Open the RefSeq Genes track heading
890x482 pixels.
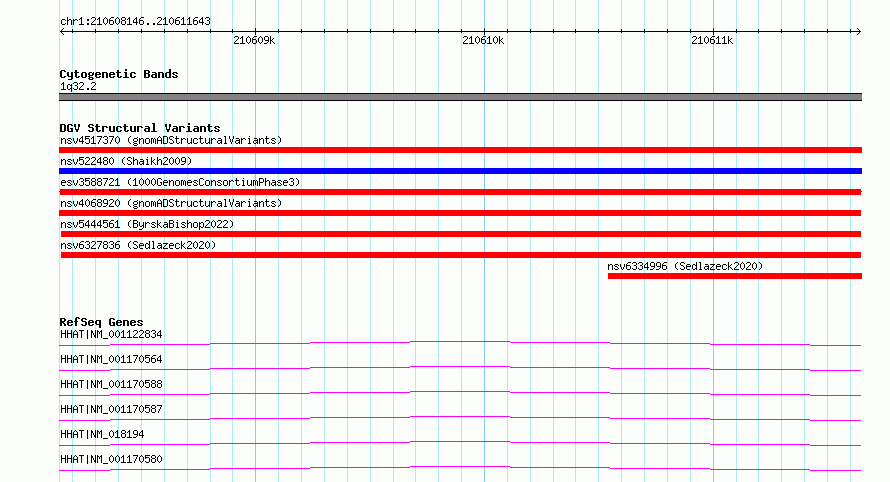(x=101, y=322)
